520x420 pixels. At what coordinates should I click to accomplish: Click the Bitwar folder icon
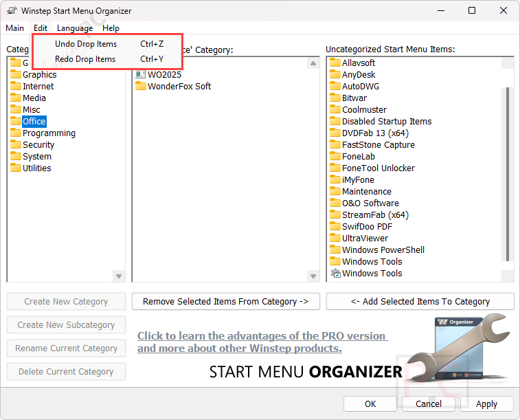coord(335,98)
